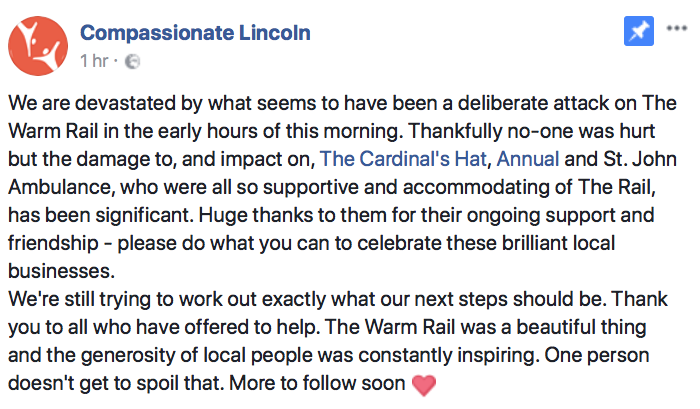Image resolution: width=700 pixels, height=409 pixels.
Task: Open the three-dot post options menu
Action: [676, 28]
